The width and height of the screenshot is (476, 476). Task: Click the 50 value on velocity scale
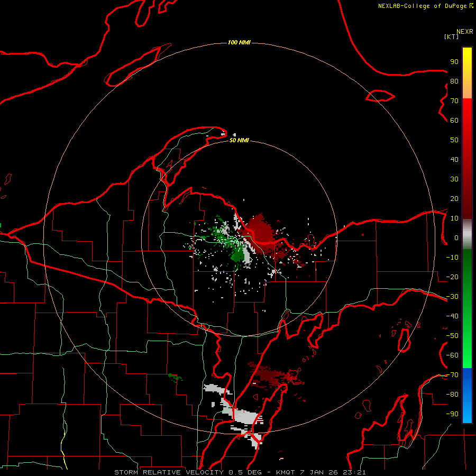point(454,140)
